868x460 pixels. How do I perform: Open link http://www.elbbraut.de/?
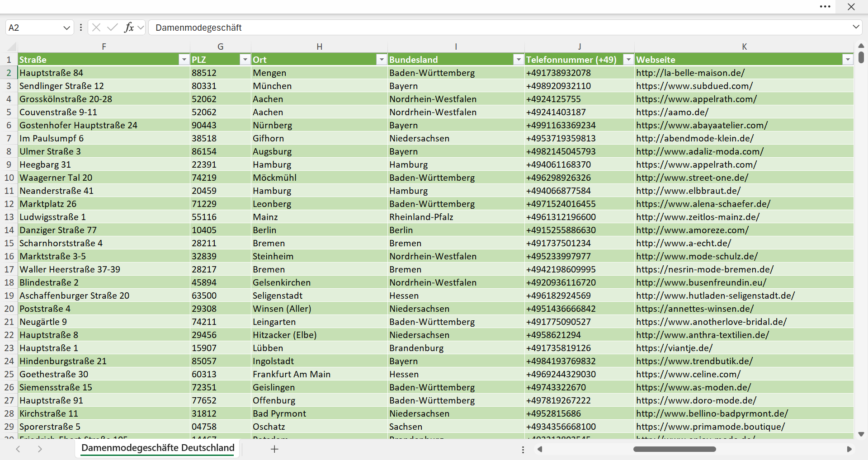(x=688, y=191)
